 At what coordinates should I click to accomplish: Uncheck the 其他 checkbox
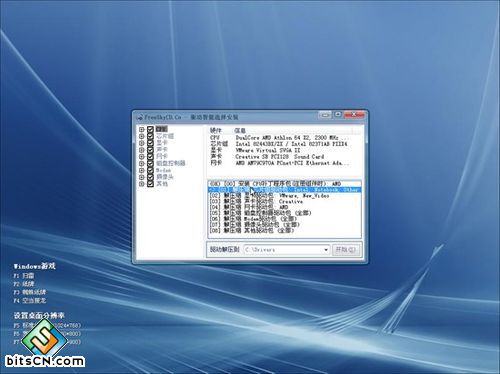150,184
